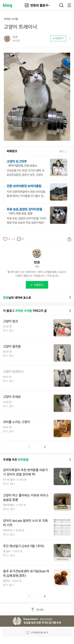Like the post with heart icon
The image size is (74, 644).
[x=5, y=239]
